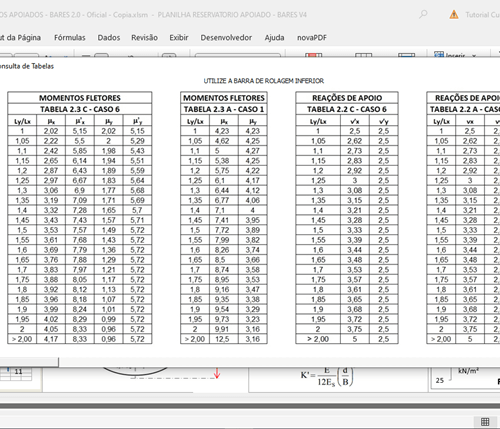Click the cell showing 8,05
Viewport: 500px width, 429px height.
click(x=80, y=279)
